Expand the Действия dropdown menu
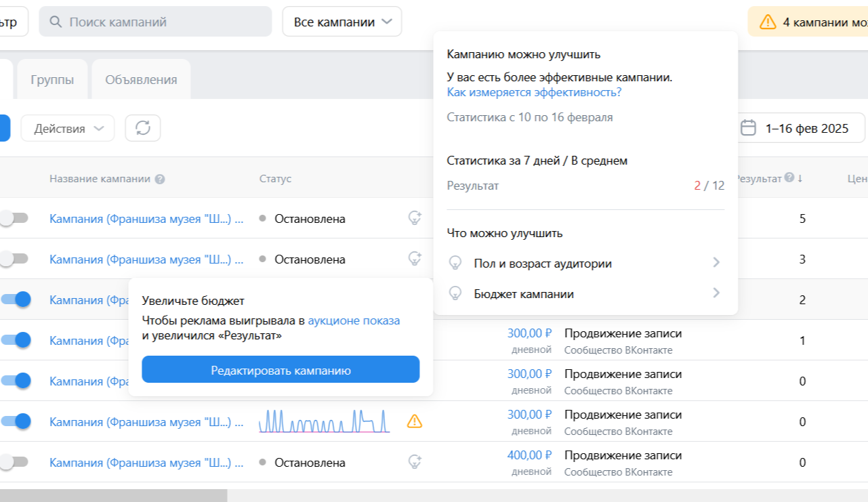 click(68, 128)
